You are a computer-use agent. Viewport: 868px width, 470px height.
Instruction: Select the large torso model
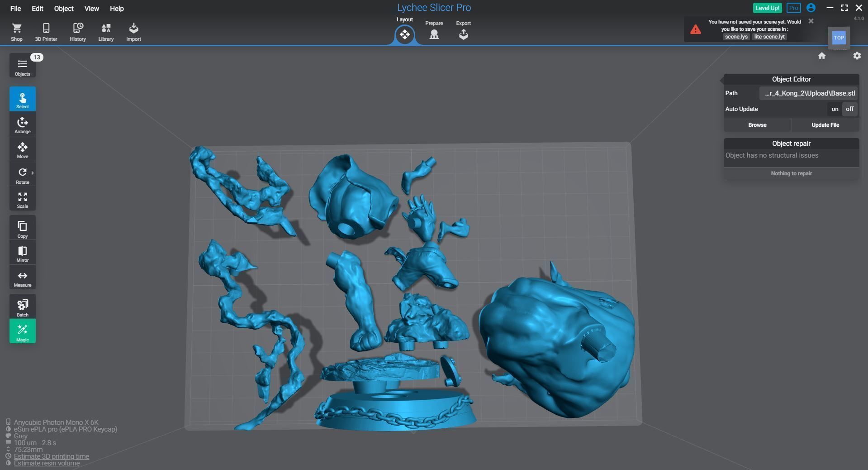pos(556,344)
